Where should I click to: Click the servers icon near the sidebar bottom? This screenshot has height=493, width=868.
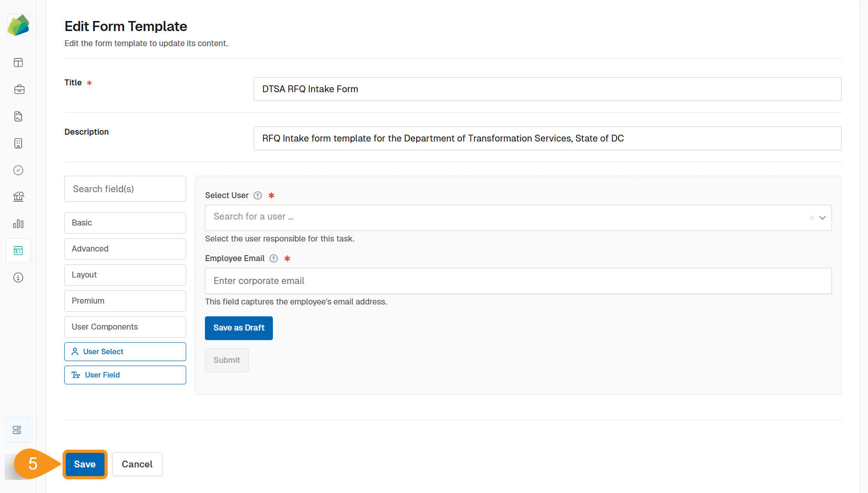[x=17, y=430]
